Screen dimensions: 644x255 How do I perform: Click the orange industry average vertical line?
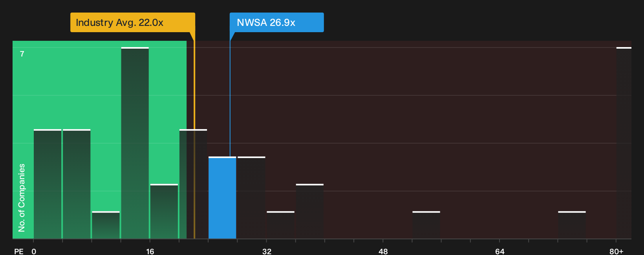194,135
